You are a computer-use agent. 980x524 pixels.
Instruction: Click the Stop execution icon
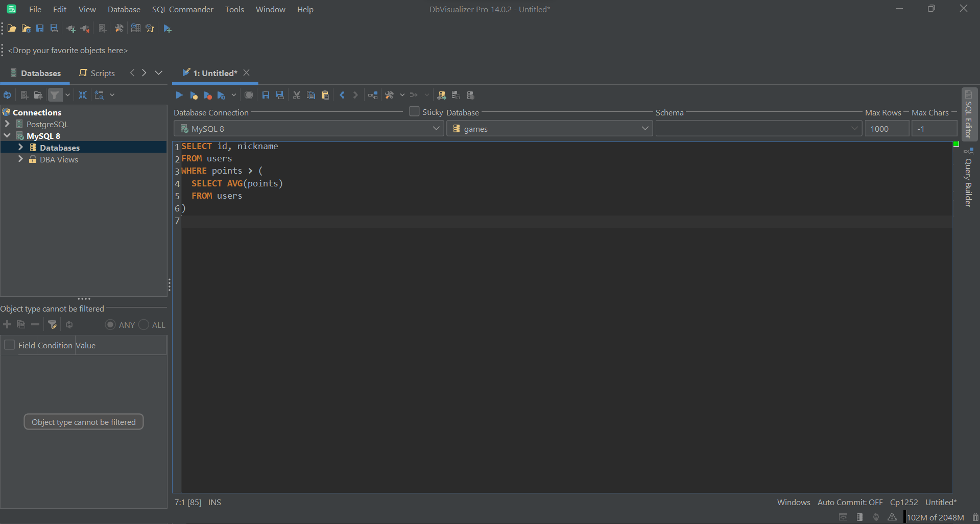(x=249, y=95)
